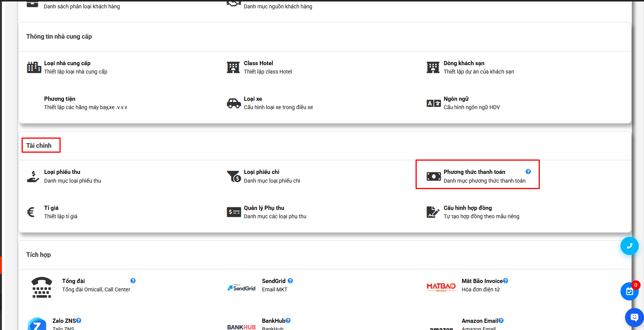Open Quản lý Phụ thu settings
The height and width of the screenshot is (330, 644).
pyautogui.click(x=264, y=208)
